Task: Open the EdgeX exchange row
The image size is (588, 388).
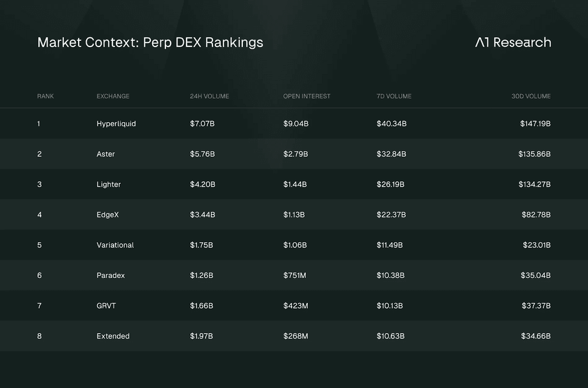Action: pyautogui.click(x=294, y=215)
